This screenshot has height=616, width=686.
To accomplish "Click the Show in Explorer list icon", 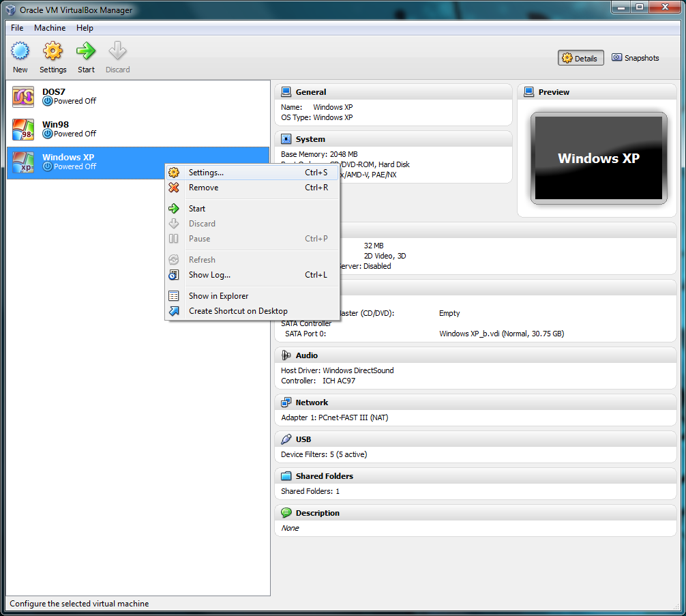I will point(174,296).
